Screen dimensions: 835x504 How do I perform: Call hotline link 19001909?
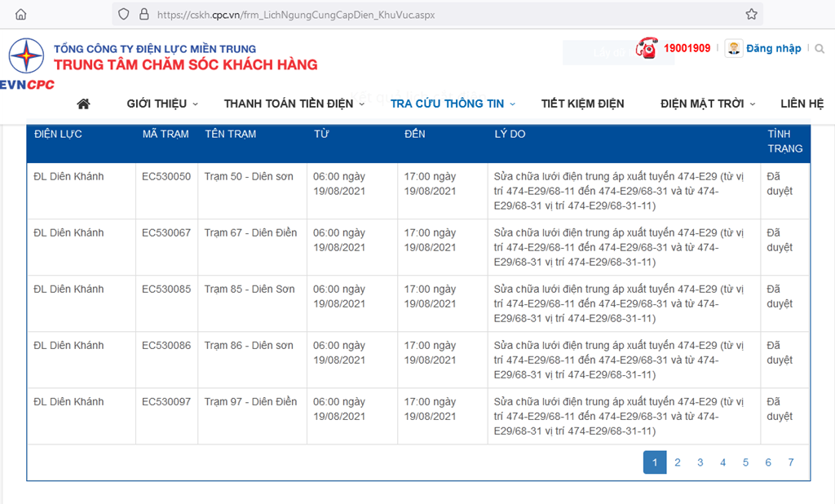coord(687,49)
